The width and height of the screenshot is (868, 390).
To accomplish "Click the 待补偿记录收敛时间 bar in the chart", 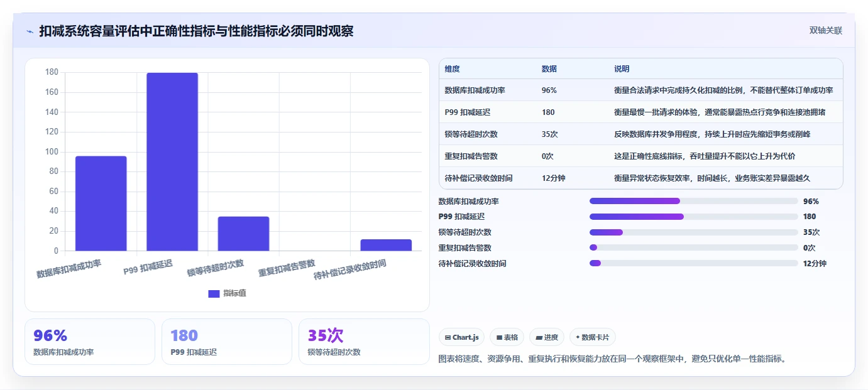I will pyautogui.click(x=386, y=245).
